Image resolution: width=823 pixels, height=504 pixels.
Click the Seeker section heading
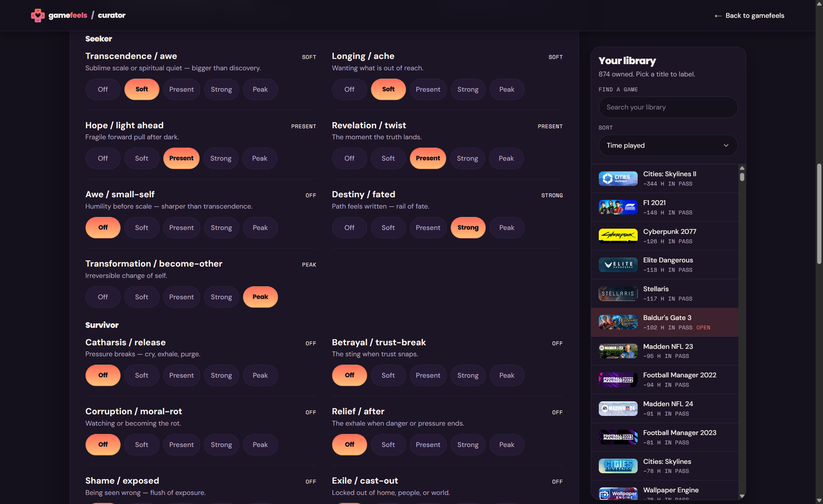(99, 39)
